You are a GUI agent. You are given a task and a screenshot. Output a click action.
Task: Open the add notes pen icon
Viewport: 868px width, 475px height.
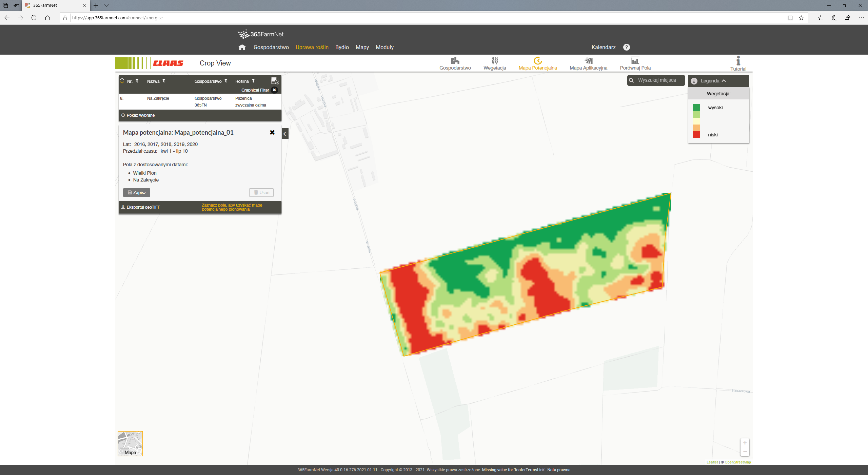tap(834, 18)
